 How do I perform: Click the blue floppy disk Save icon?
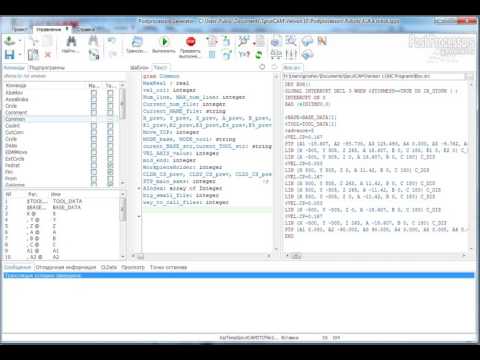[x=10, y=54]
